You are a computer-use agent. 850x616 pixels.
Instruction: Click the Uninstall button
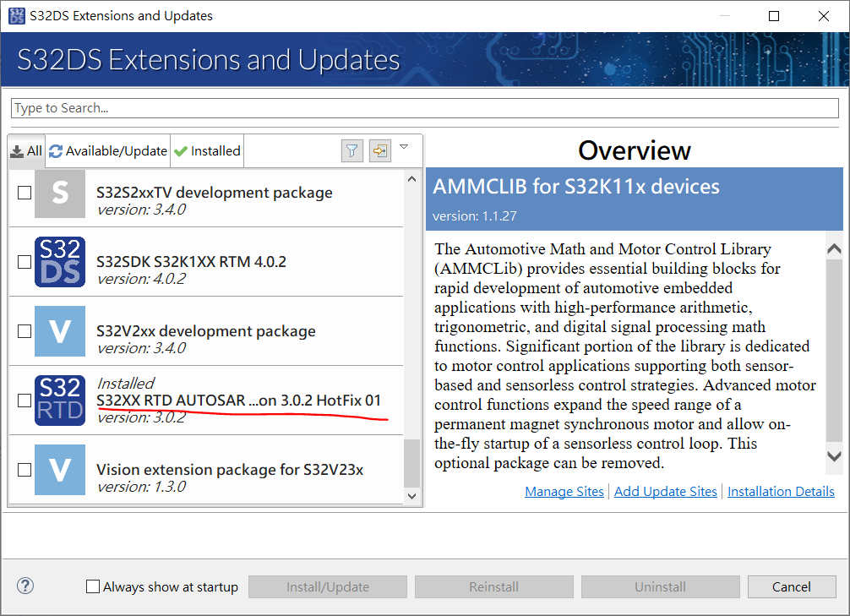[660, 586]
